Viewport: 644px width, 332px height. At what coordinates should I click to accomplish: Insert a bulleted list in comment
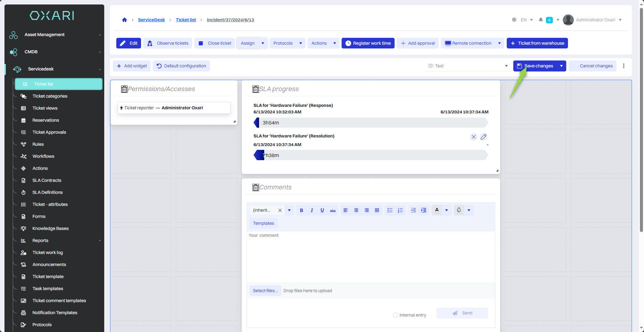coord(390,210)
